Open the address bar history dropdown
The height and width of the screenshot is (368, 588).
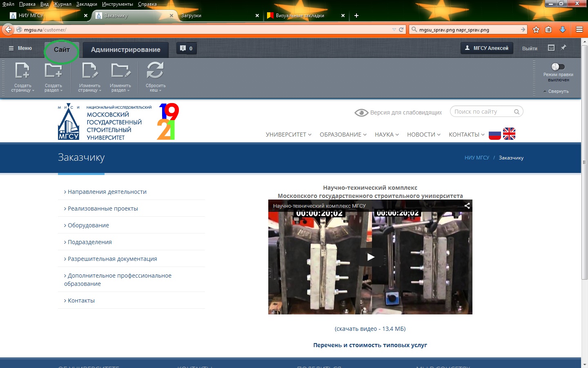pyautogui.click(x=394, y=29)
